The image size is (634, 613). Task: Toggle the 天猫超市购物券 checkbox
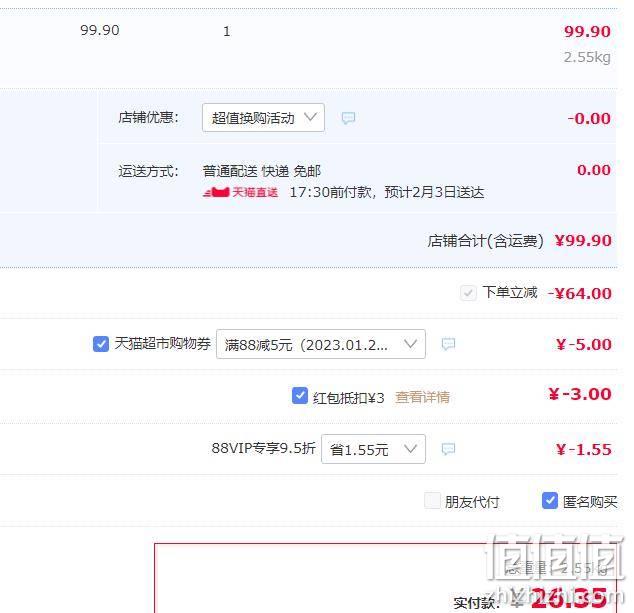point(101,344)
